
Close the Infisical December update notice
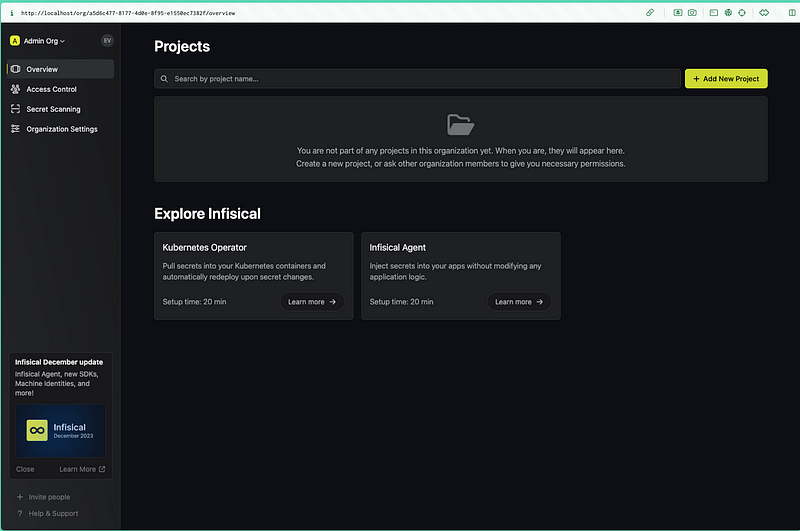25,469
